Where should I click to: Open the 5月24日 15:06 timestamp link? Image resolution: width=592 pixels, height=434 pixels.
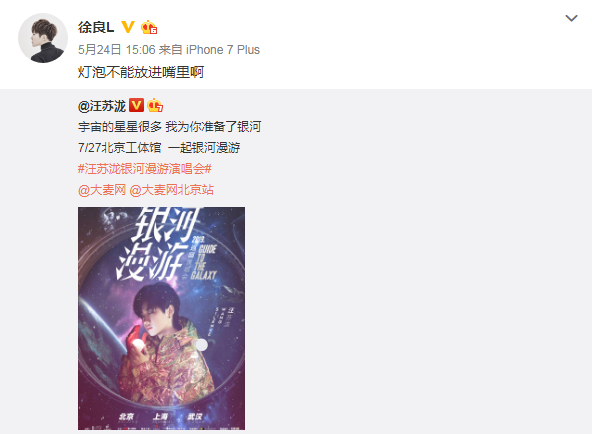pos(117,49)
